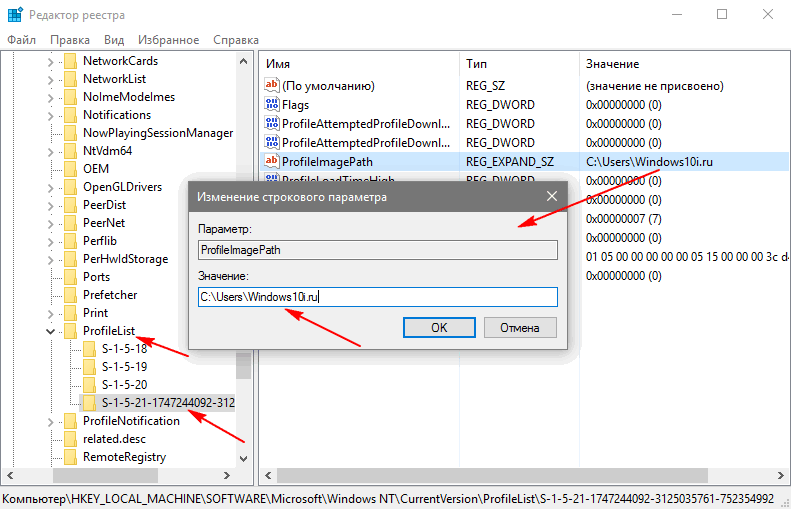Expand the Notifications tree node
Viewport: 791px width, 509px height.
[50, 115]
